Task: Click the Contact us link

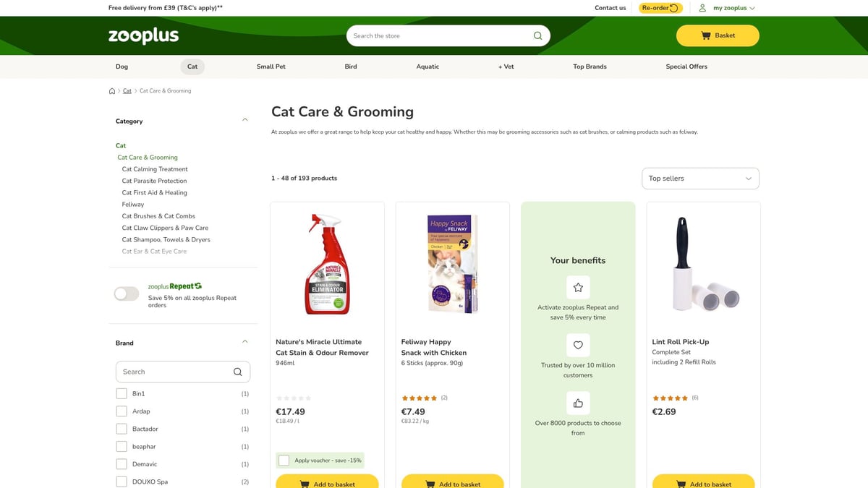Action: [610, 8]
